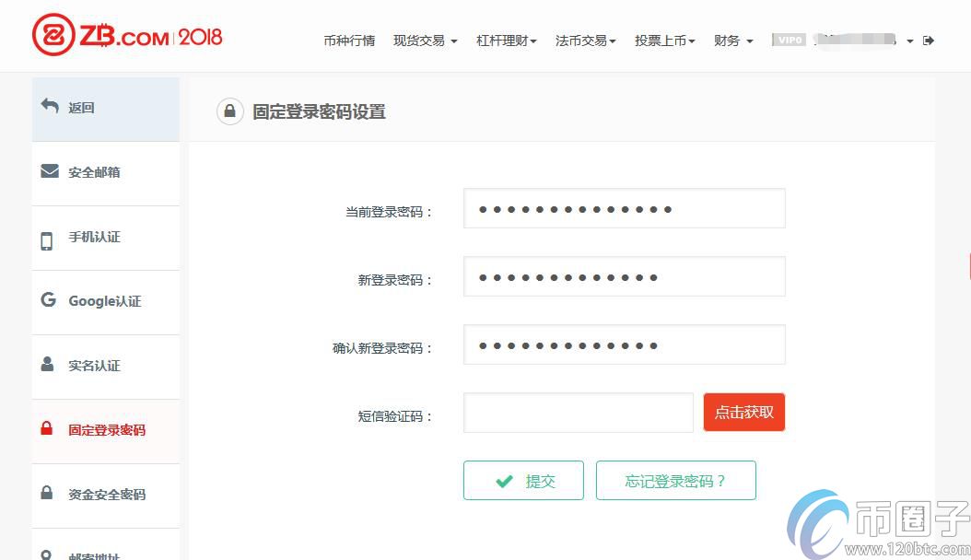Click the Google G icon
This screenshot has height=560, width=971.
48,300
